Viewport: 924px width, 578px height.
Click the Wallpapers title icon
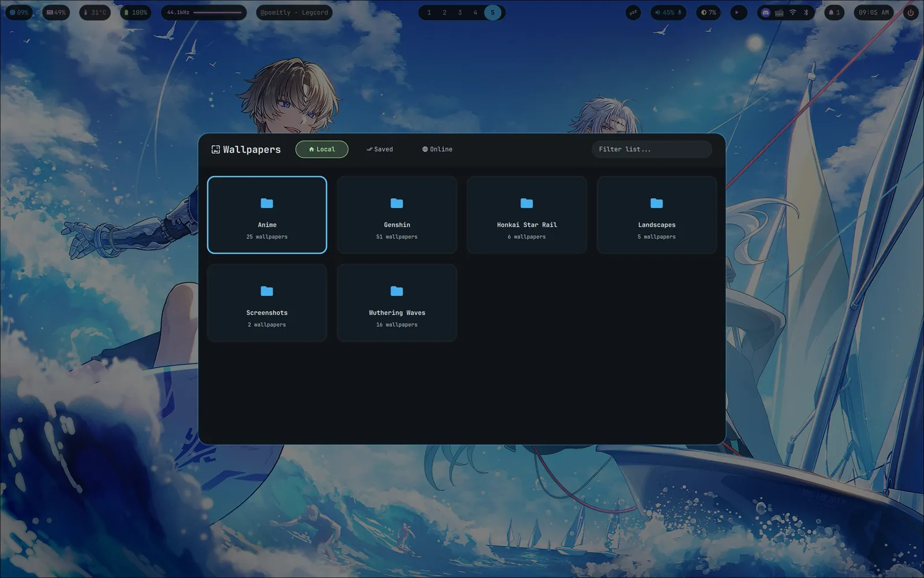pos(215,150)
